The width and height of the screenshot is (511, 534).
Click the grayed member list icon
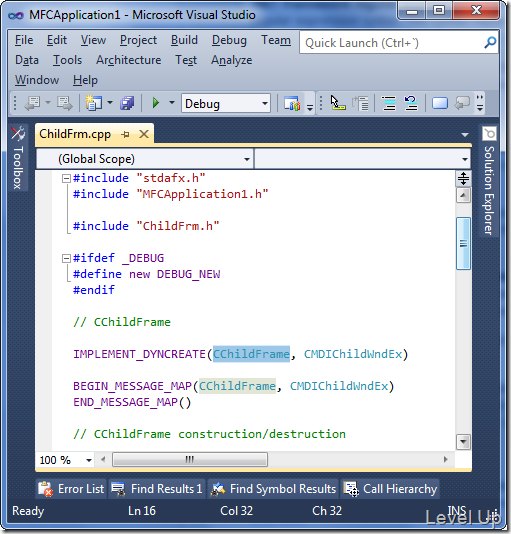(361, 103)
